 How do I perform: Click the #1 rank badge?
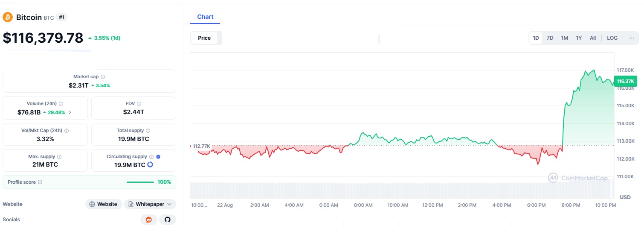(x=62, y=18)
